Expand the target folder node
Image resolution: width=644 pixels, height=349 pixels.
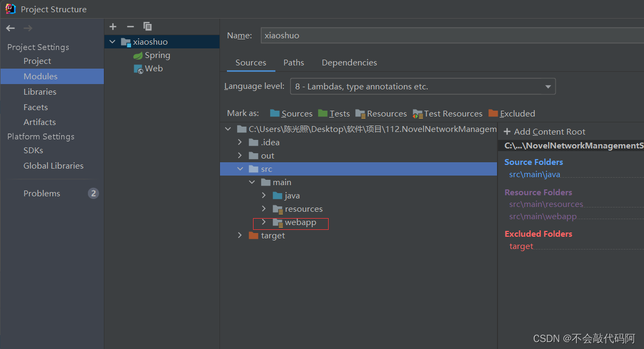(x=240, y=236)
